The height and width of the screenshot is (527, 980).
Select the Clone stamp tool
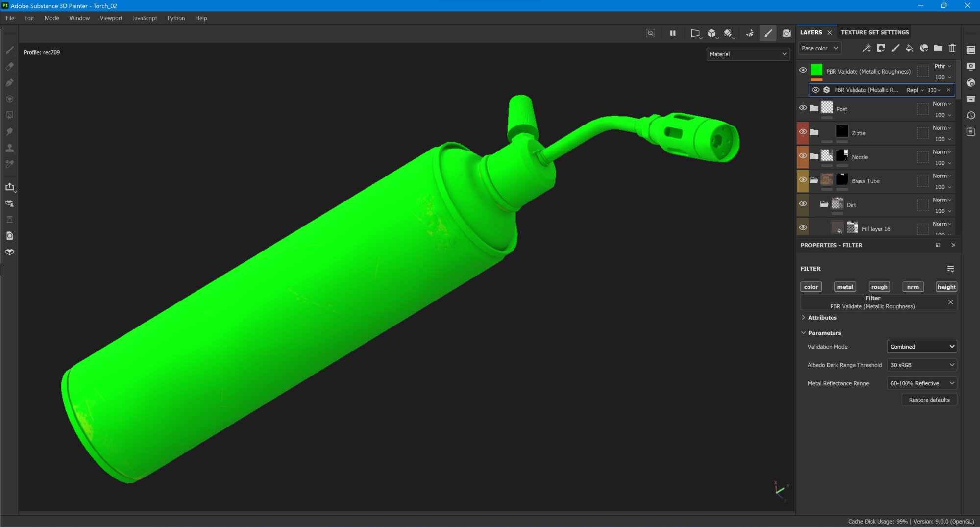[10, 148]
